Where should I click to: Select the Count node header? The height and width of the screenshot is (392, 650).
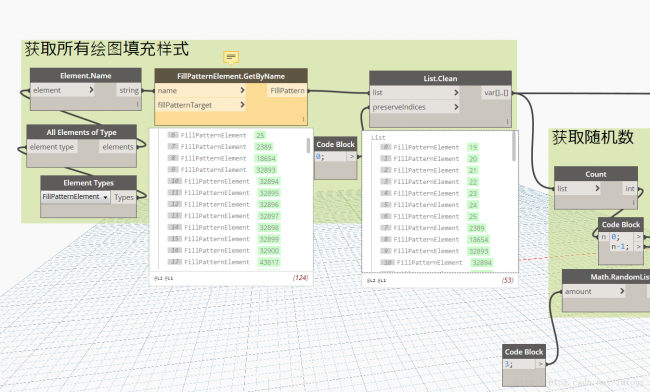596,174
